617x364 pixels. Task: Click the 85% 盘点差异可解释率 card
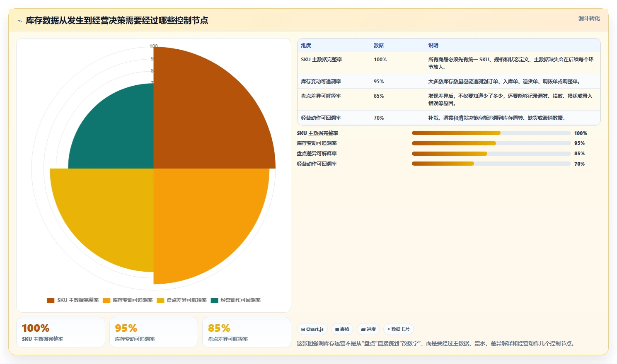(247, 332)
